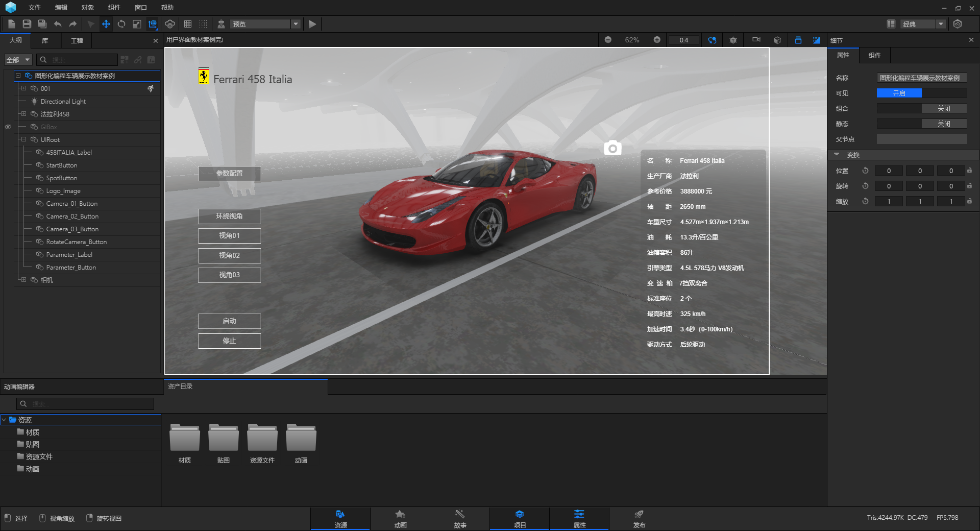
Task: Select the scale tool icon
Action: pos(137,24)
